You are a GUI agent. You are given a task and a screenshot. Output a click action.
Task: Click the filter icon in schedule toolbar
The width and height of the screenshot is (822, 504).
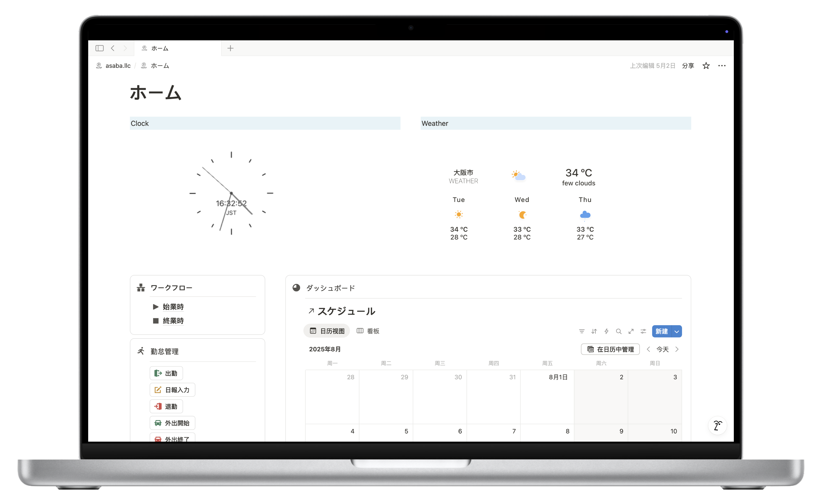582,331
